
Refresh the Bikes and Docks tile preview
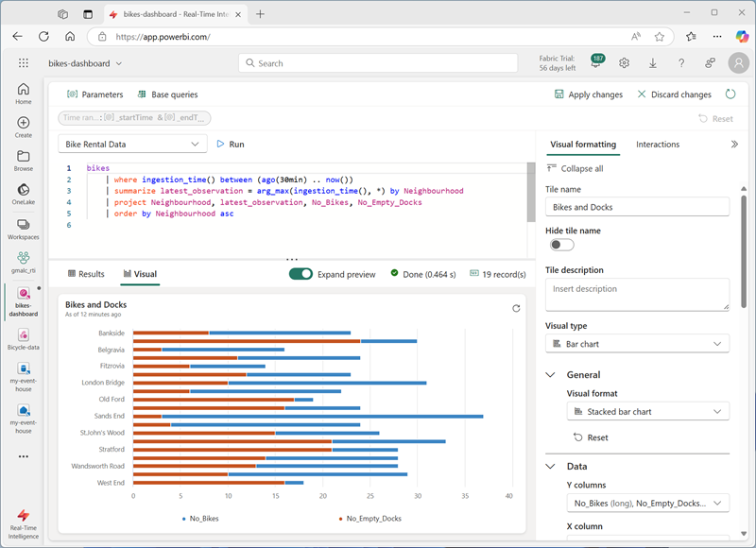[x=516, y=308]
